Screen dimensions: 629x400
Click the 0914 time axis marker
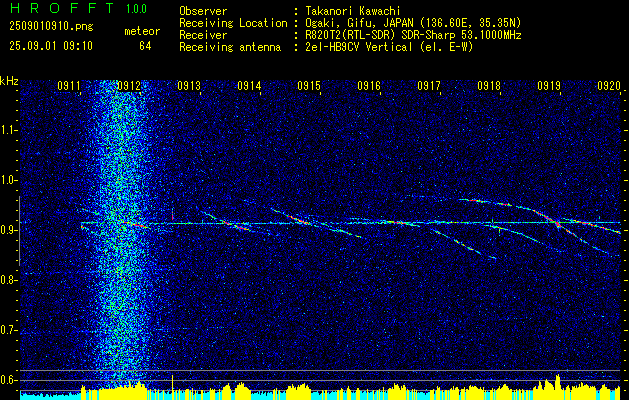click(249, 85)
